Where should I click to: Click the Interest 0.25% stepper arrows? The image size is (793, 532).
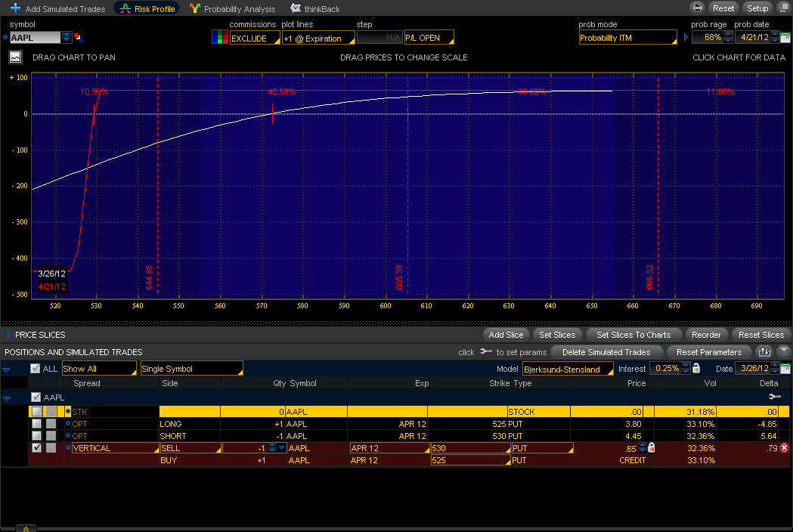click(686, 368)
